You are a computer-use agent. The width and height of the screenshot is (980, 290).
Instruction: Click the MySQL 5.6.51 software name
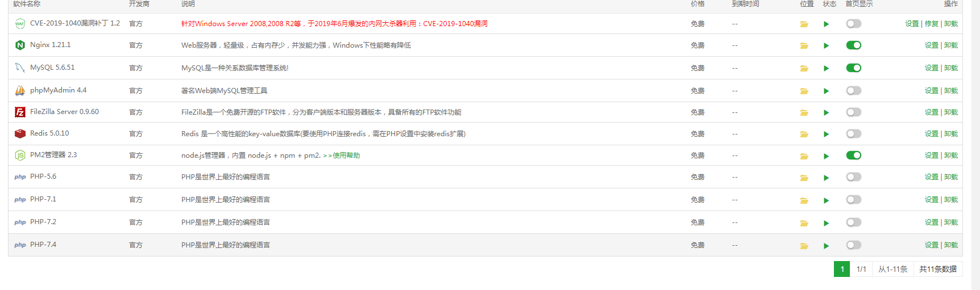[52, 68]
